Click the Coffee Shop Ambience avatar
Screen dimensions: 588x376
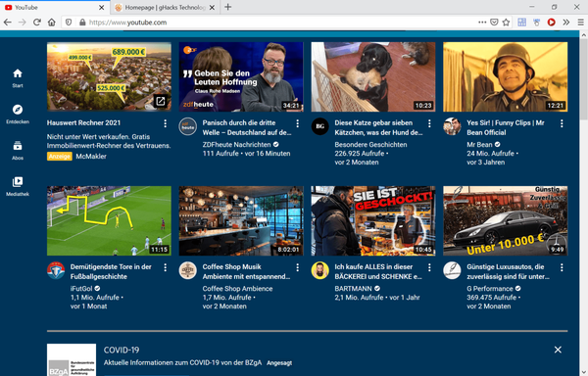(188, 271)
